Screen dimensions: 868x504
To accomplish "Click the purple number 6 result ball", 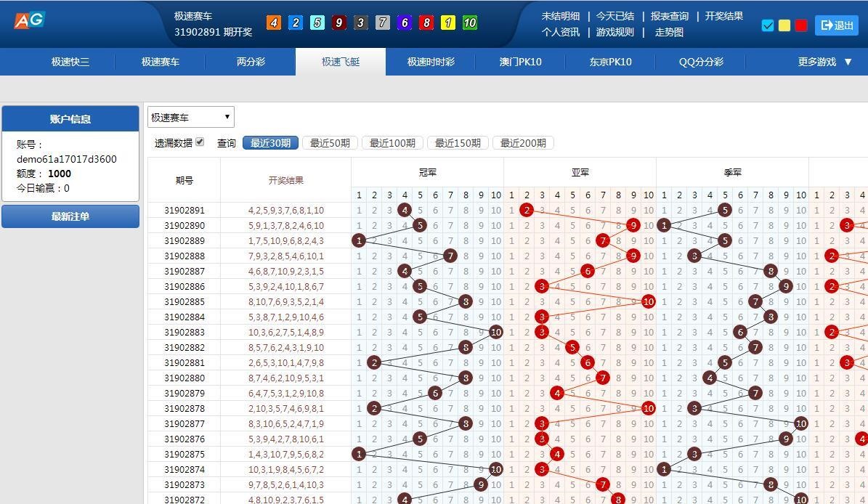I will tap(405, 23).
